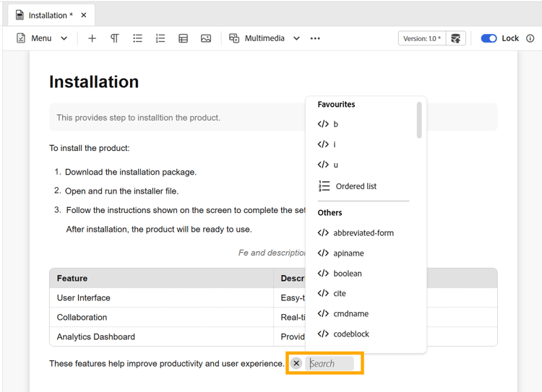Click the Menu document icon
The width and height of the screenshot is (542, 392).
pos(21,38)
